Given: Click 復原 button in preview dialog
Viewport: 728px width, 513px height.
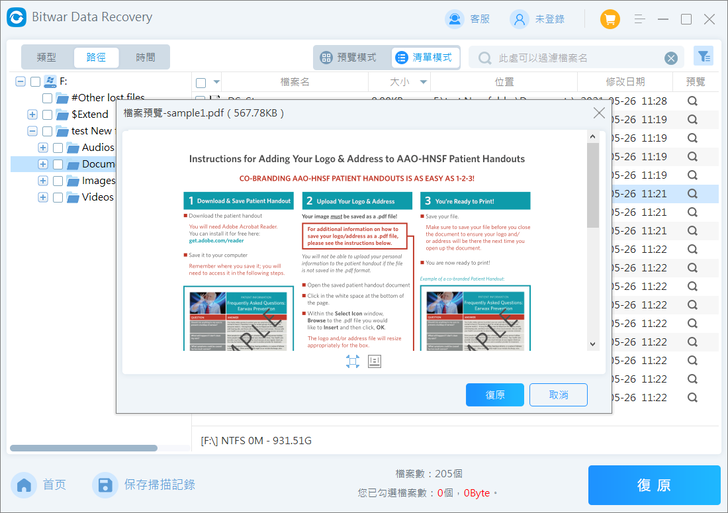Looking at the screenshot, I should tap(495, 395).
